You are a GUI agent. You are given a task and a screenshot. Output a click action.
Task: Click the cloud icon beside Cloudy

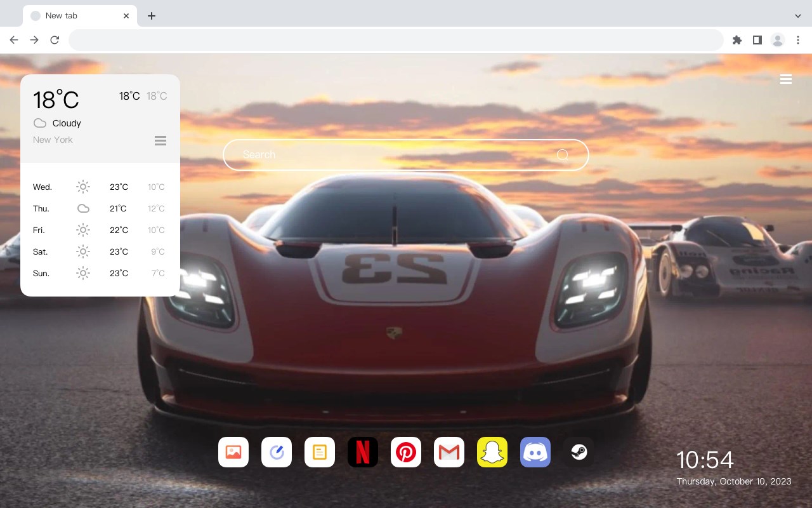click(x=40, y=123)
